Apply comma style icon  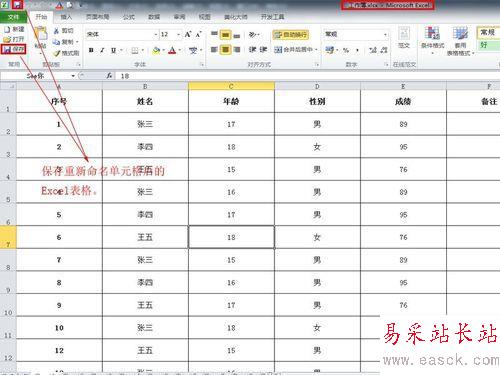coord(357,50)
